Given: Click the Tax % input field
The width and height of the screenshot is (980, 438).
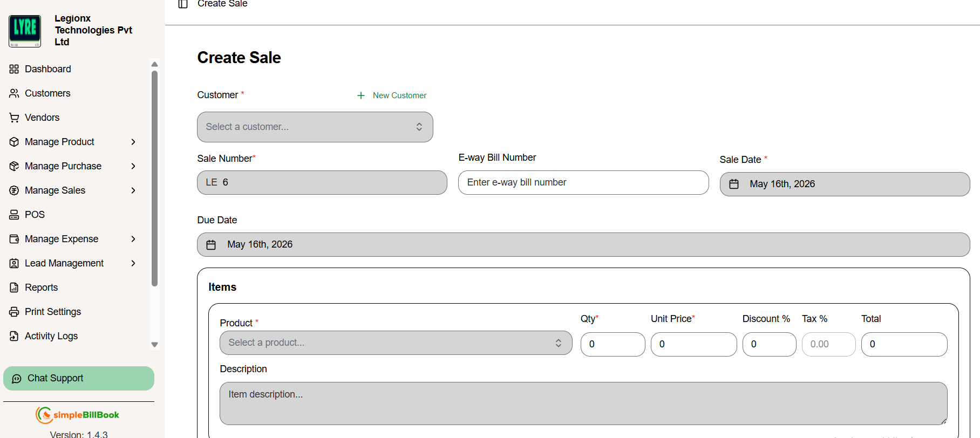Looking at the screenshot, I should click(x=828, y=344).
